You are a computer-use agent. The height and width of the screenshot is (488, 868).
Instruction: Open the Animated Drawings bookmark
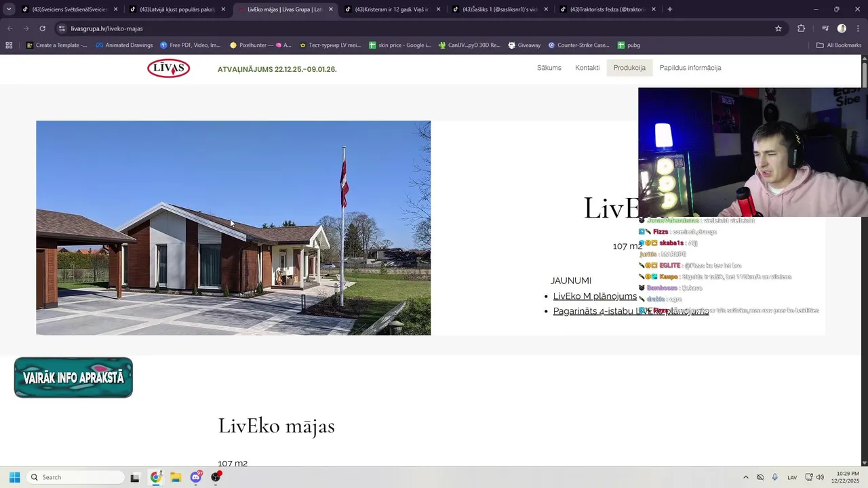tap(124, 45)
